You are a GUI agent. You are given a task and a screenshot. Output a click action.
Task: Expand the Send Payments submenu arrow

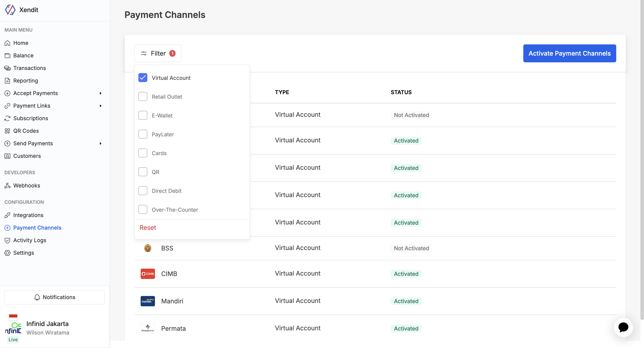coord(101,144)
